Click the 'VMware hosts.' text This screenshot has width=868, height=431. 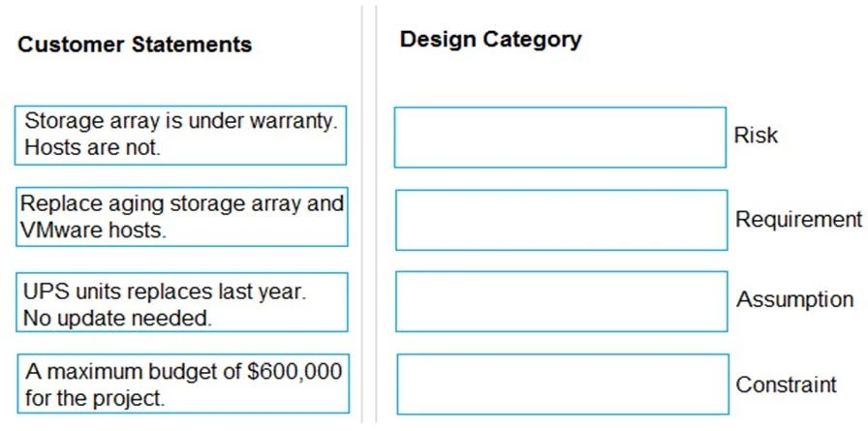[93, 231]
